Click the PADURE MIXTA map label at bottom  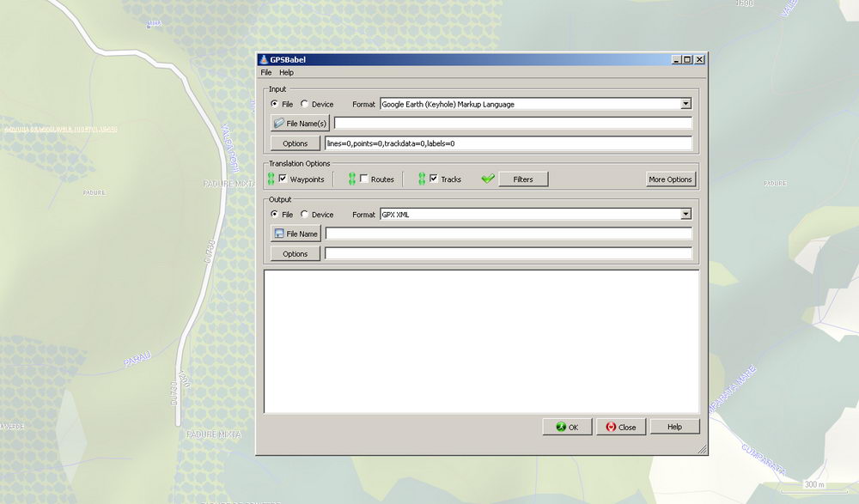click(214, 434)
